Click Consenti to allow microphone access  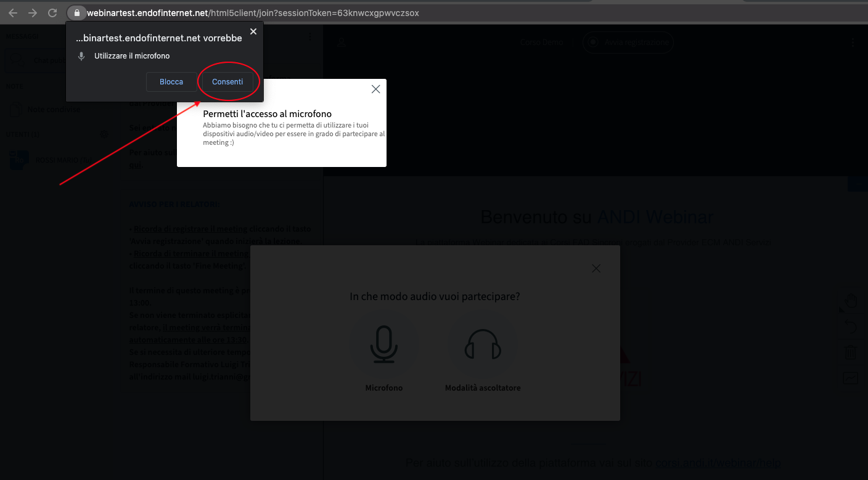point(227,82)
